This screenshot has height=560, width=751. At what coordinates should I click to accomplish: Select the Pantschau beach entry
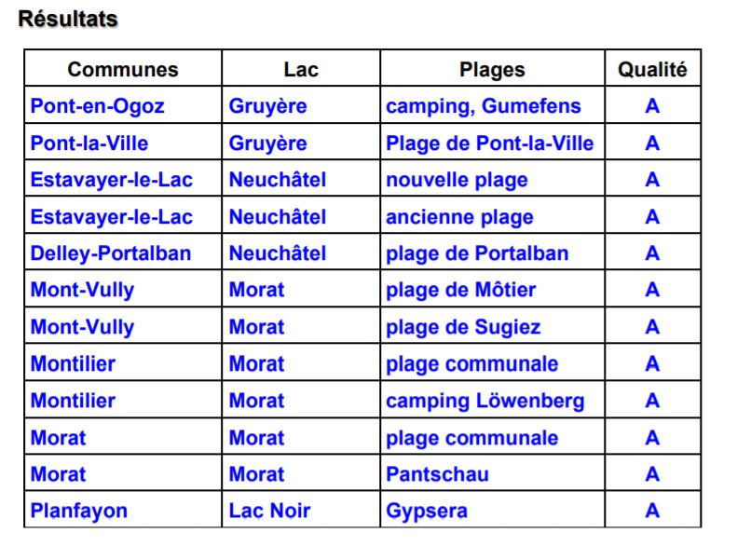(x=438, y=474)
